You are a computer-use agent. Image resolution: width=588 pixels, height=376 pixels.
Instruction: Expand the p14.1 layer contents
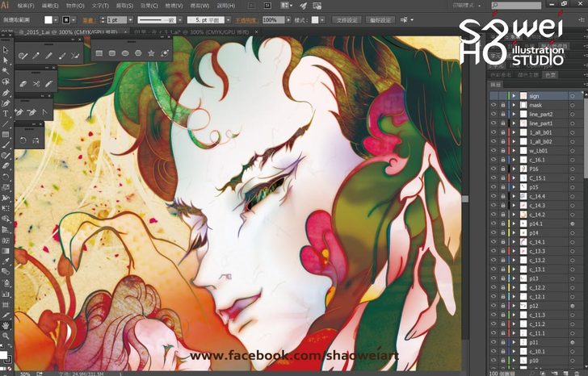[x=514, y=224]
